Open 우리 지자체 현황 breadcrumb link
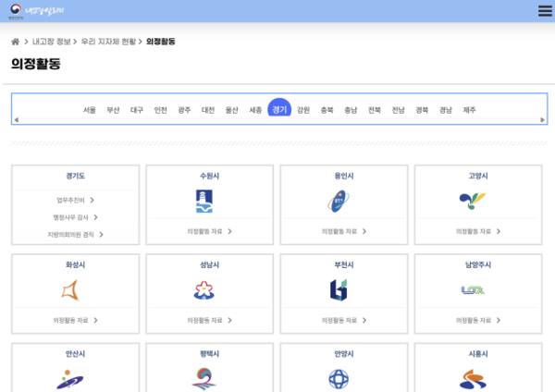 108,42
